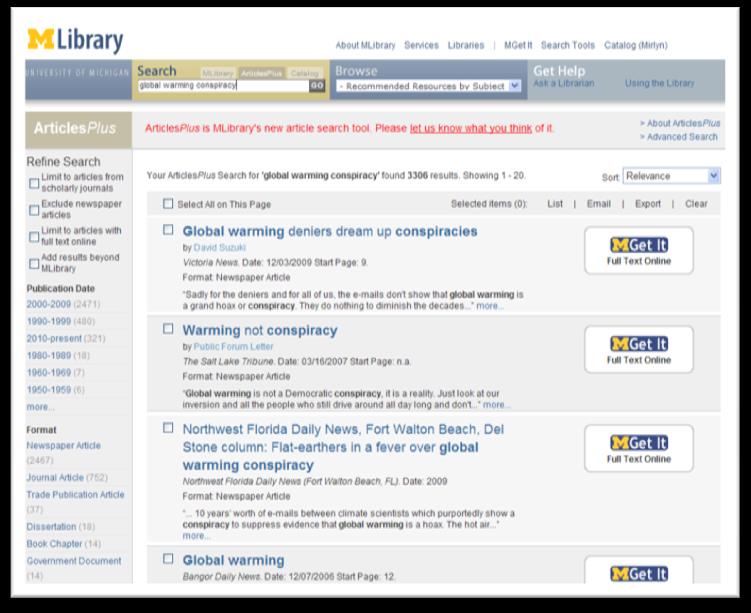751x613 pixels.
Task: Select the ArticlesPlus search tab
Action: pyautogui.click(x=262, y=73)
